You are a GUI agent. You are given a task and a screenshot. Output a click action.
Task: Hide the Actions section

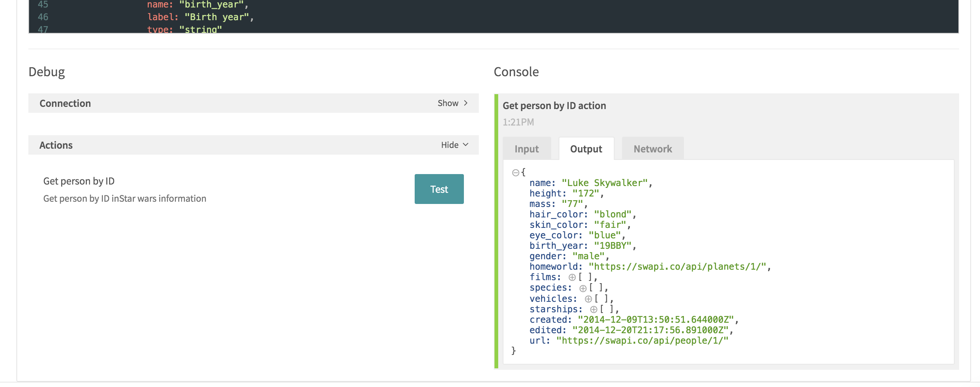pos(450,145)
